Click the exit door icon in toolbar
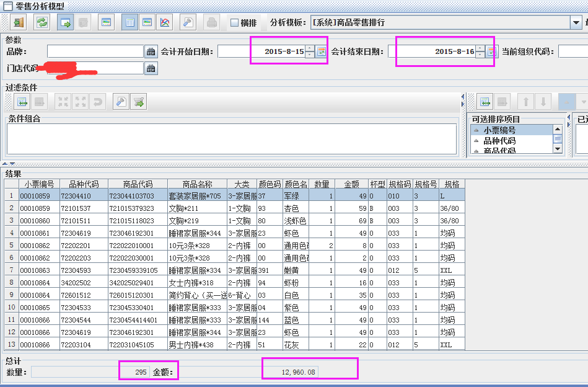Viewport: 588px width, 387px height. click(x=18, y=22)
